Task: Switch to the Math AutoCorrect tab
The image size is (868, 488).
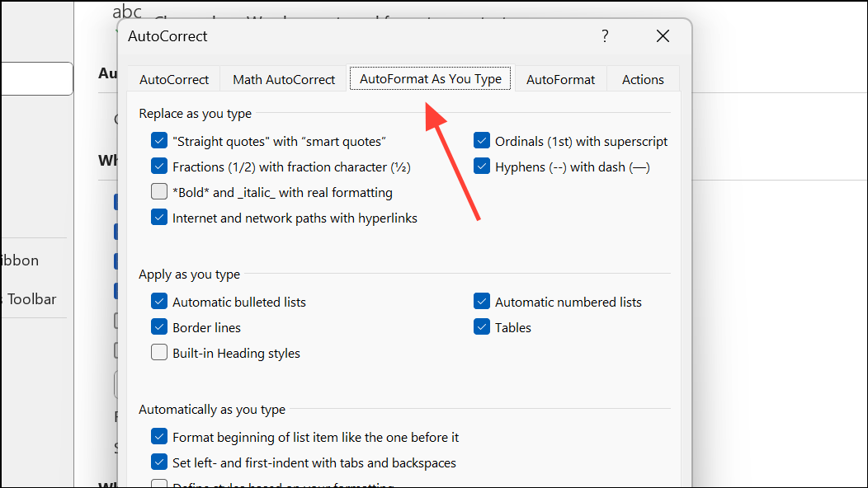Action: point(284,78)
